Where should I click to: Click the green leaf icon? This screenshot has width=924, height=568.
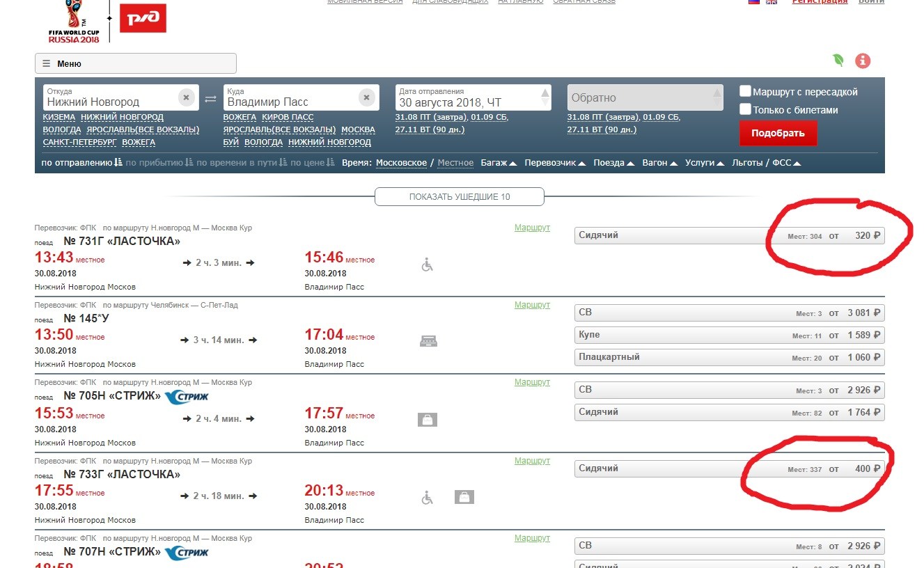click(x=838, y=61)
